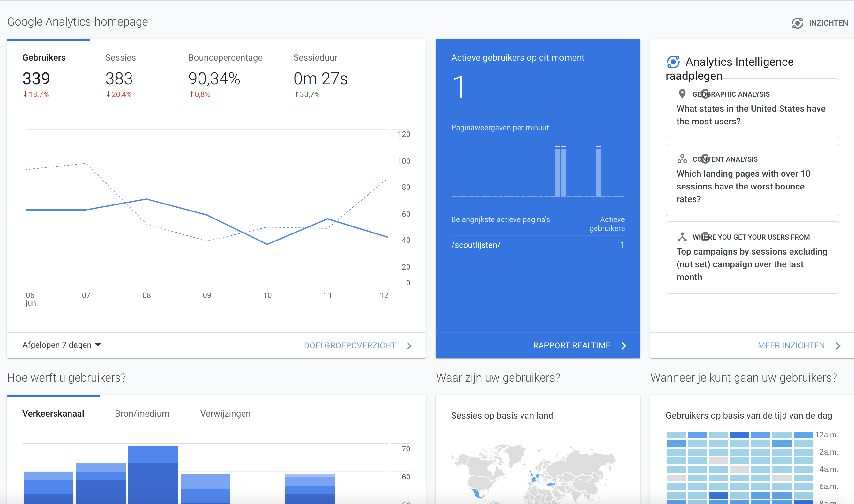Click the Hoe werft u gebruikers heading
The image size is (854, 504).
[67, 378]
